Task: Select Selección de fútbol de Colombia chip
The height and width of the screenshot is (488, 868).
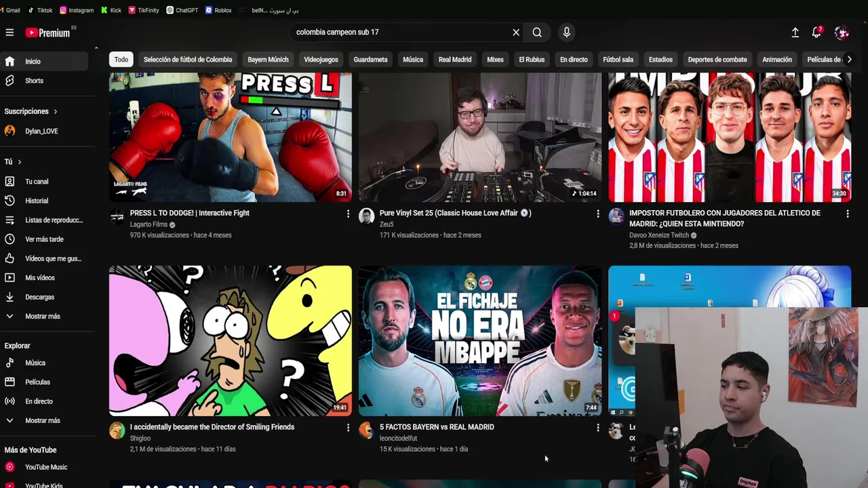Action: [188, 60]
